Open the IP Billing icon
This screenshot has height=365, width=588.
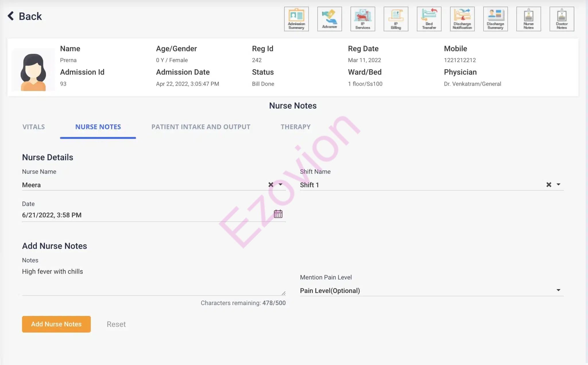click(396, 19)
